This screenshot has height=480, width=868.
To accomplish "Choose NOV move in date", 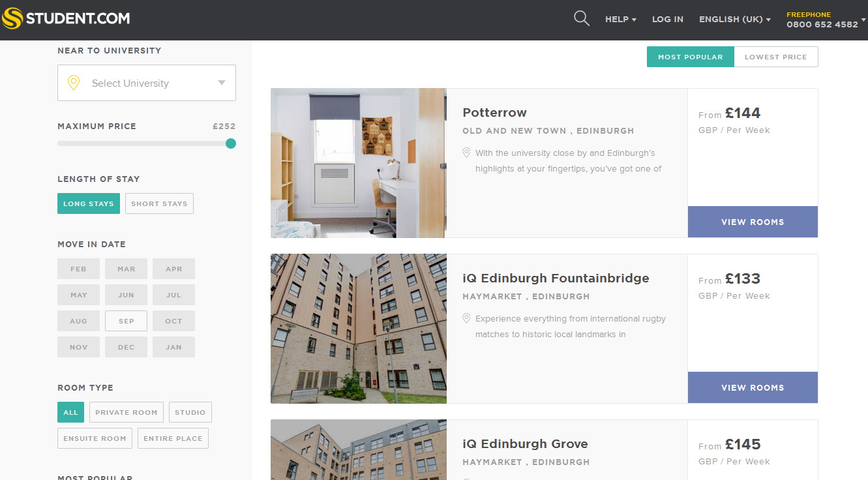I will 78,347.
